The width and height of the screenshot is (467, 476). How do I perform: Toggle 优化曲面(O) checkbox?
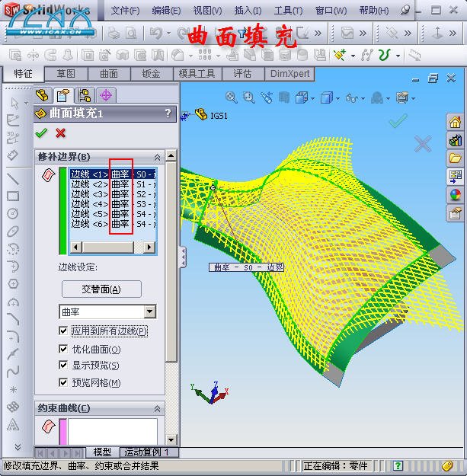pyautogui.click(x=63, y=349)
